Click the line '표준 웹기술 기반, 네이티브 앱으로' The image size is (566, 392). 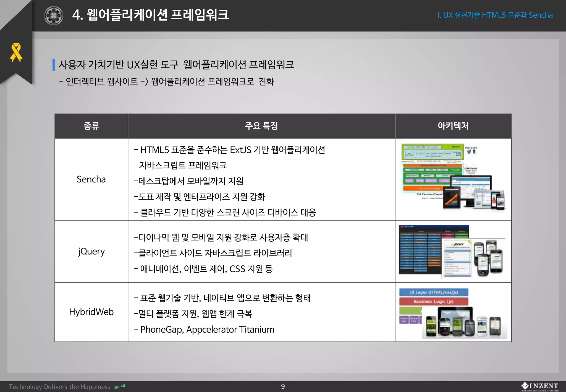[222, 298]
